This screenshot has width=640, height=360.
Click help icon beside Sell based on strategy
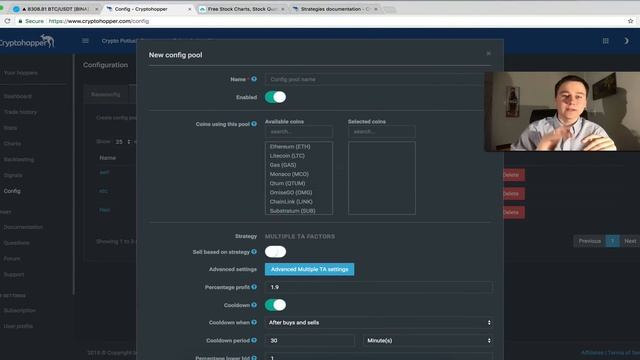[254, 251]
